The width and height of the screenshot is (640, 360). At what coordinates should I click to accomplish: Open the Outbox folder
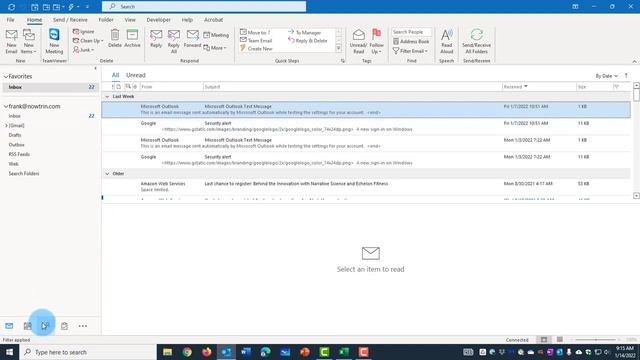(x=16, y=145)
